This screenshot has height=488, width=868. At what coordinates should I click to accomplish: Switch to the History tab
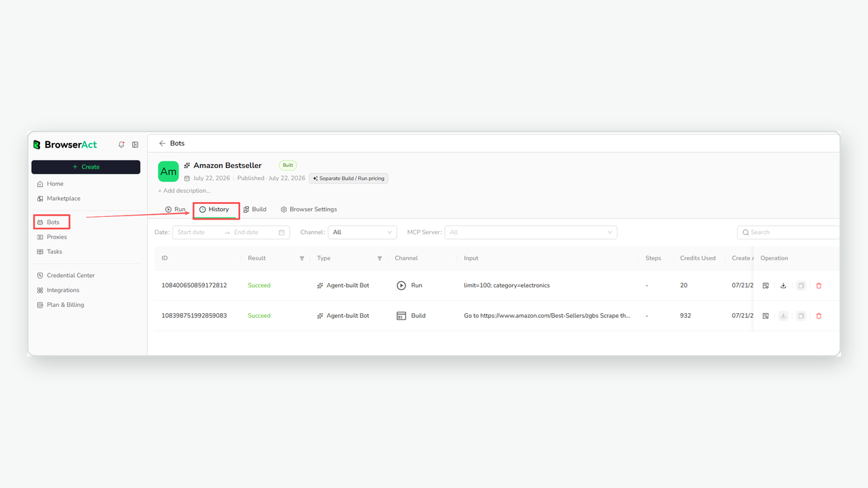tap(214, 209)
